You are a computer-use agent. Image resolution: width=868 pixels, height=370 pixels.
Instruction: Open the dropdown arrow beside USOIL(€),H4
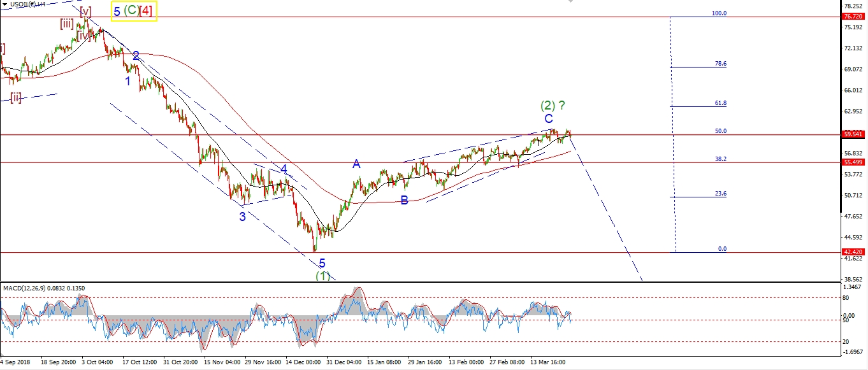[x=5, y=5]
